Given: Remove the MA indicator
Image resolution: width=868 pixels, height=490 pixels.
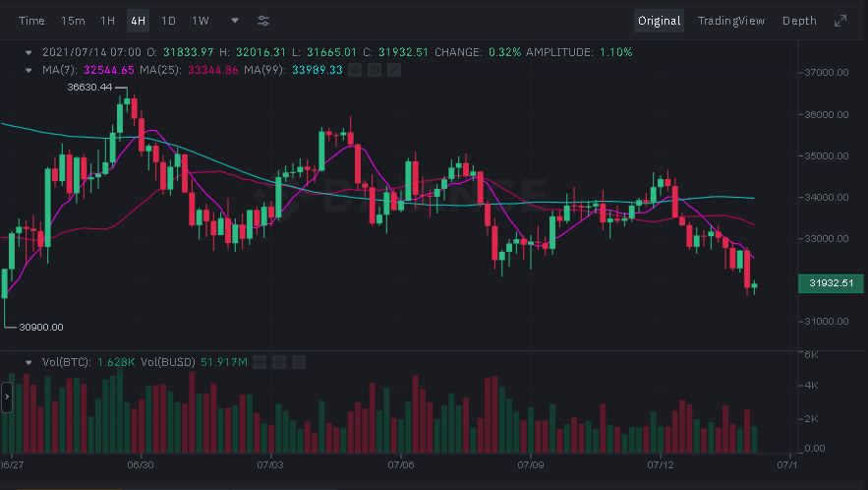Looking at the screenshot, I should pos(394,70).
